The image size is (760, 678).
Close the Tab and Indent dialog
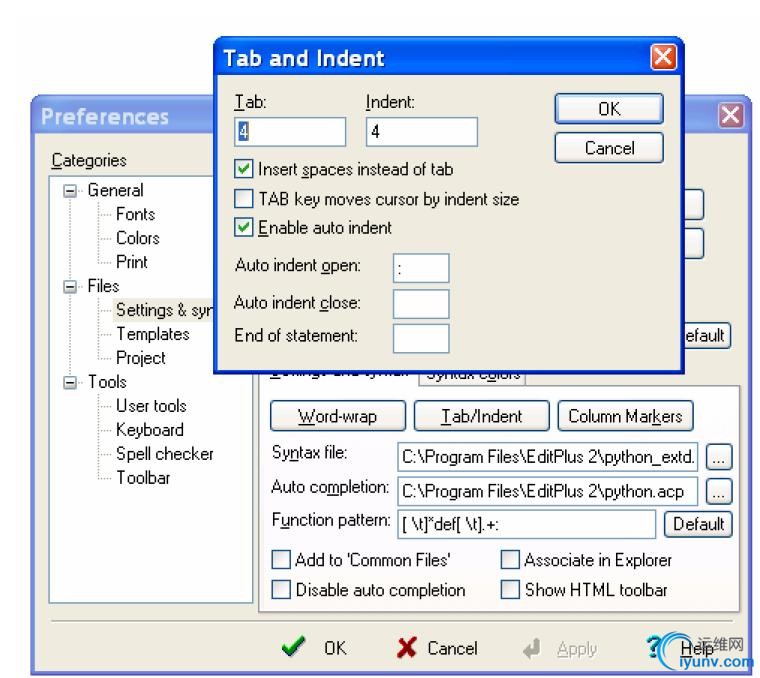click(663, 57)
